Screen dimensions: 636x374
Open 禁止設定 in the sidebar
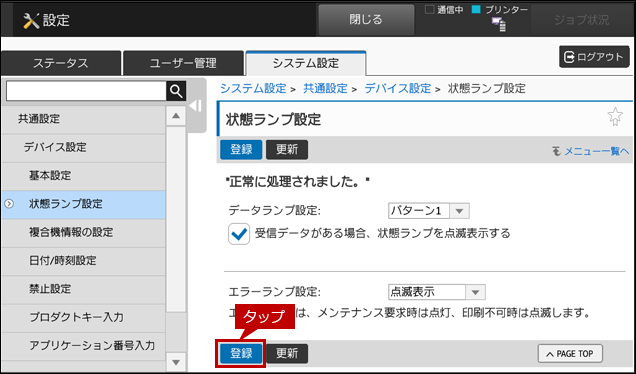pos(83,289)
